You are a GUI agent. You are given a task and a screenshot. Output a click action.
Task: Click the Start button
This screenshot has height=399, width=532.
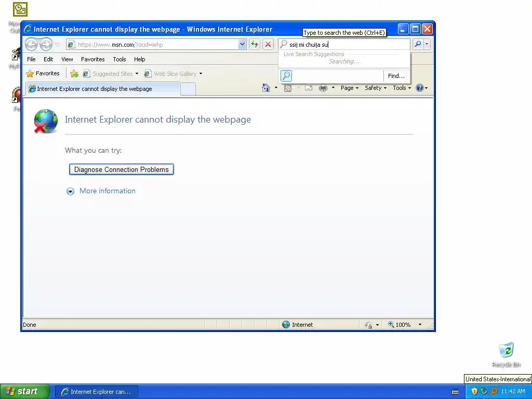point(24,392)
